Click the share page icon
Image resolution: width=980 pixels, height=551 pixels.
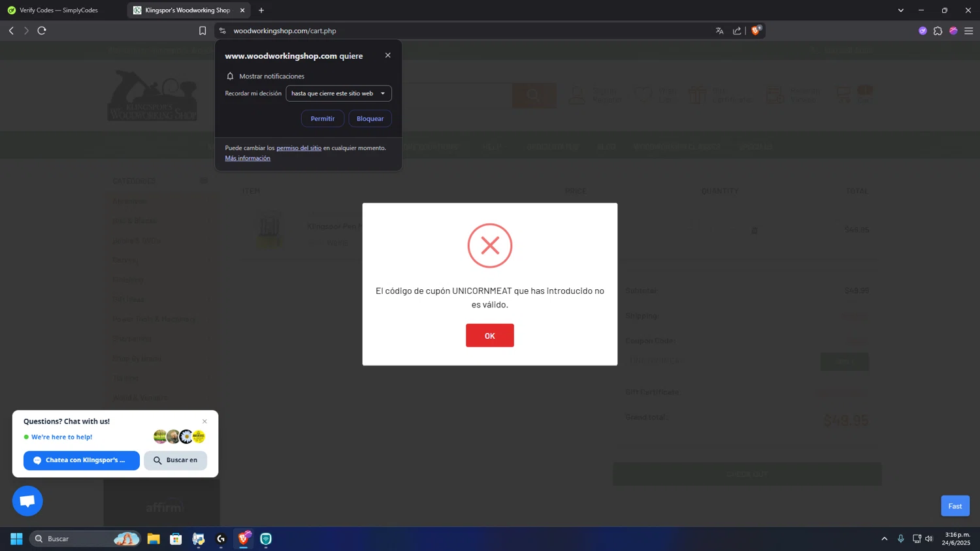click(737, 31)
